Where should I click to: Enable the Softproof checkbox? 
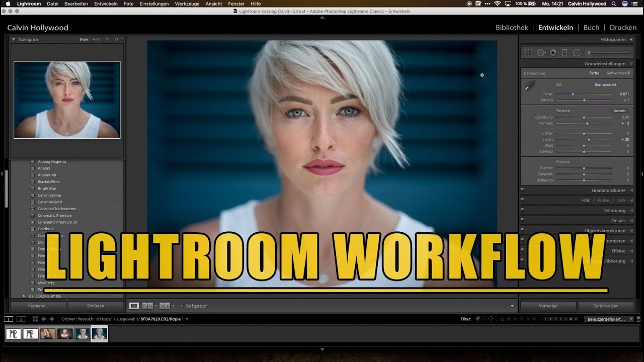(182, 306)
